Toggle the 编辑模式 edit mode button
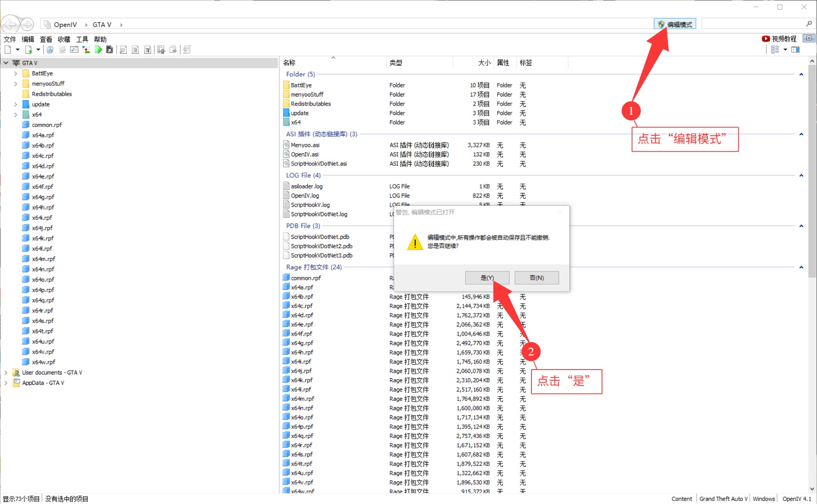The image size is (817, 504). [675, 24]
